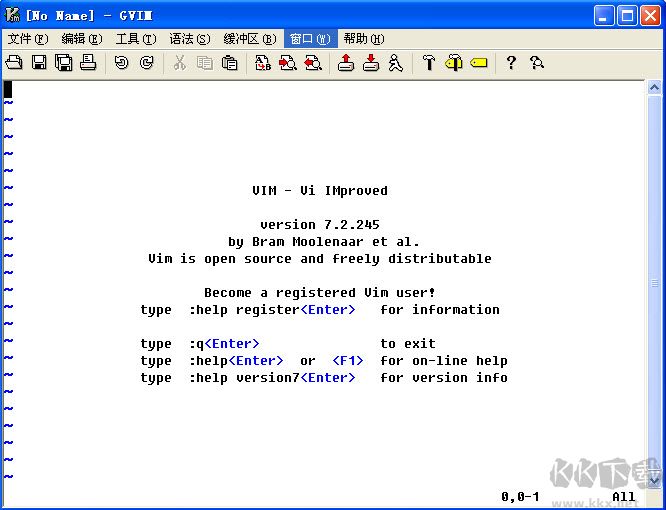Click the Make hammer icon
The image size is (666, 510).
point(429,63)
